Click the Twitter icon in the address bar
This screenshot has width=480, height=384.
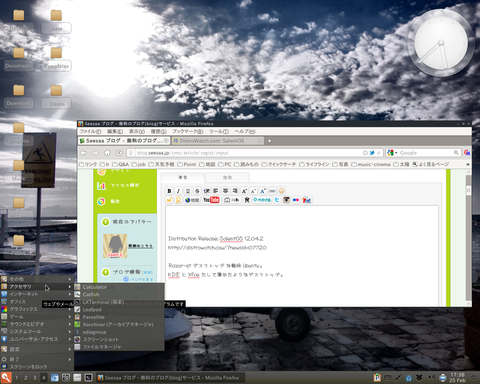(x=372, y=153)
